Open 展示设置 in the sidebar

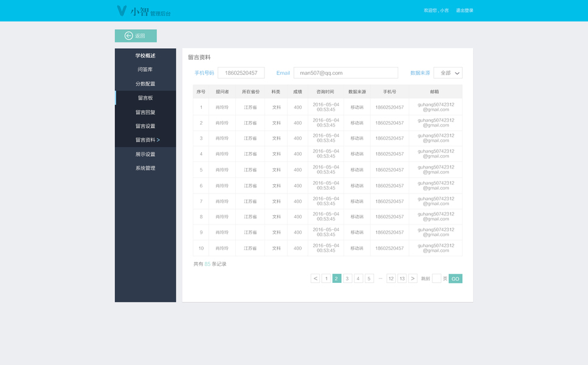tap(145, 154)
